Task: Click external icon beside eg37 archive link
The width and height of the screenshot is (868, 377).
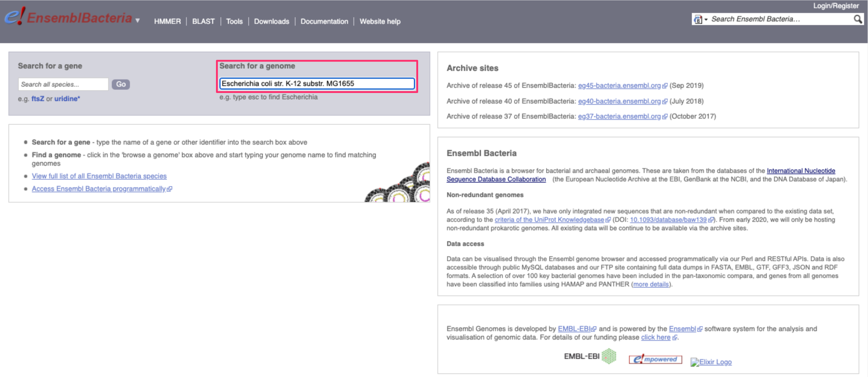Action: pyautogui.click(x=664, y=117)
